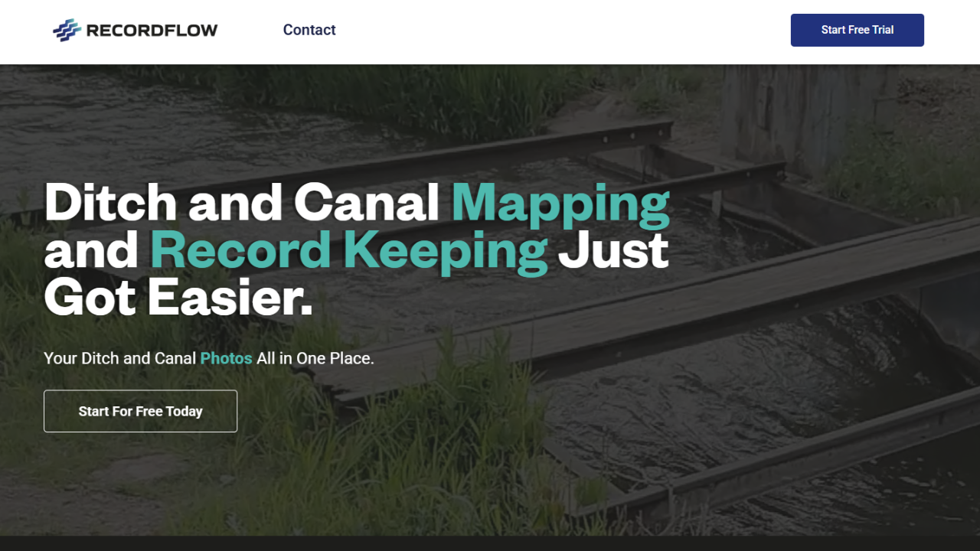Click the RECORDFLOW wordmark text
Screen dimensions: 980x551
coord(152,31)
